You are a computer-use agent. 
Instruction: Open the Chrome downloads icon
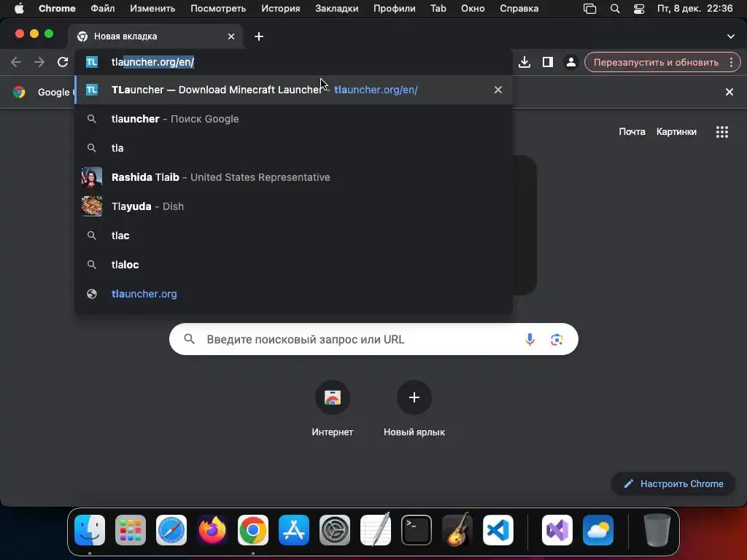525,62
